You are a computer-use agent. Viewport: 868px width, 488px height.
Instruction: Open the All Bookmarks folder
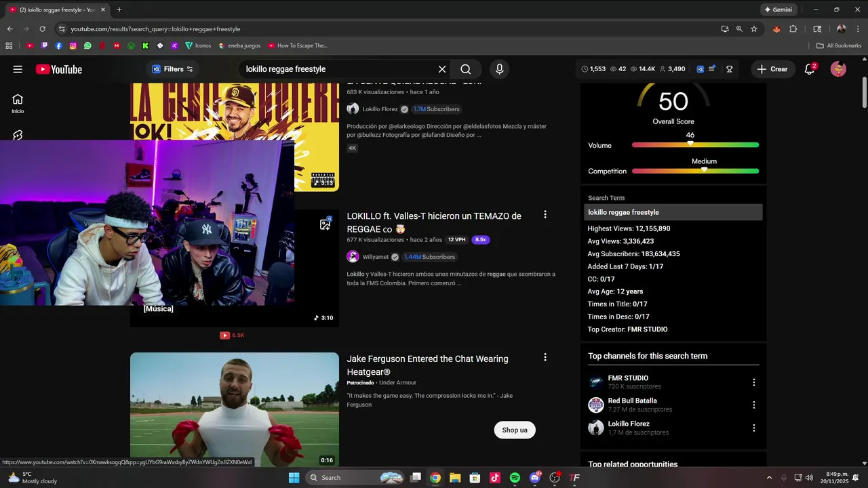click(839, 45)
